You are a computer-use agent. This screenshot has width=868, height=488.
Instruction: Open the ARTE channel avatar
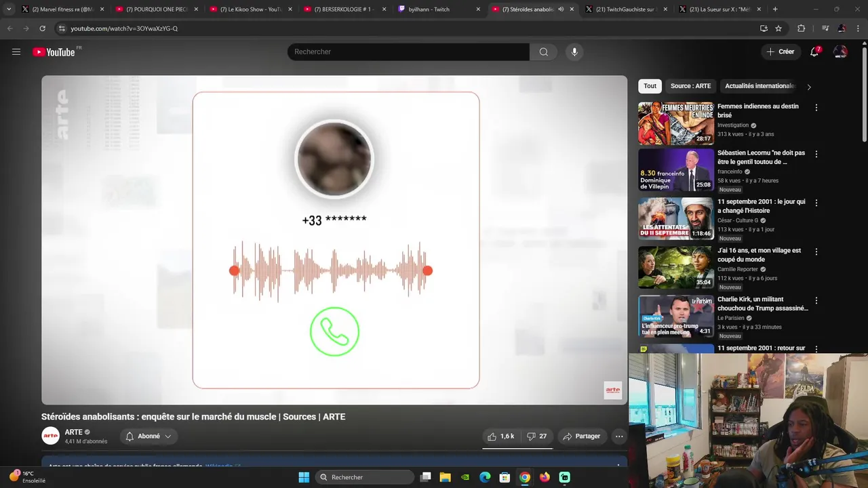point(51,436)
